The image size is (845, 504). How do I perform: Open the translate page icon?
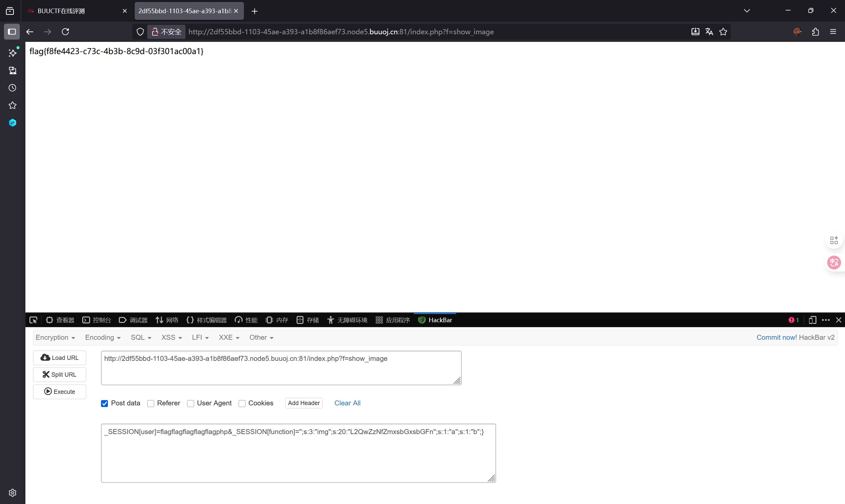point(709,32)
